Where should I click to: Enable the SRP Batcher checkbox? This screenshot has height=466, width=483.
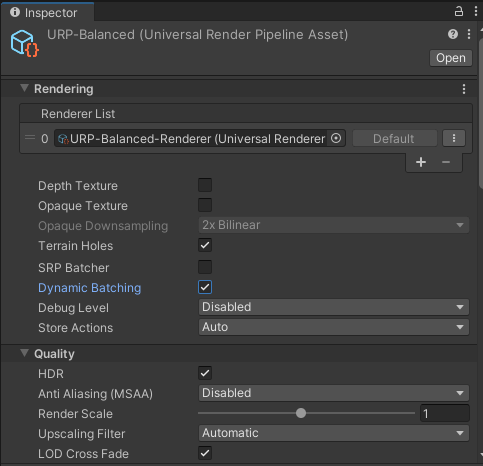pyautogui.click(x=205, y=267)
